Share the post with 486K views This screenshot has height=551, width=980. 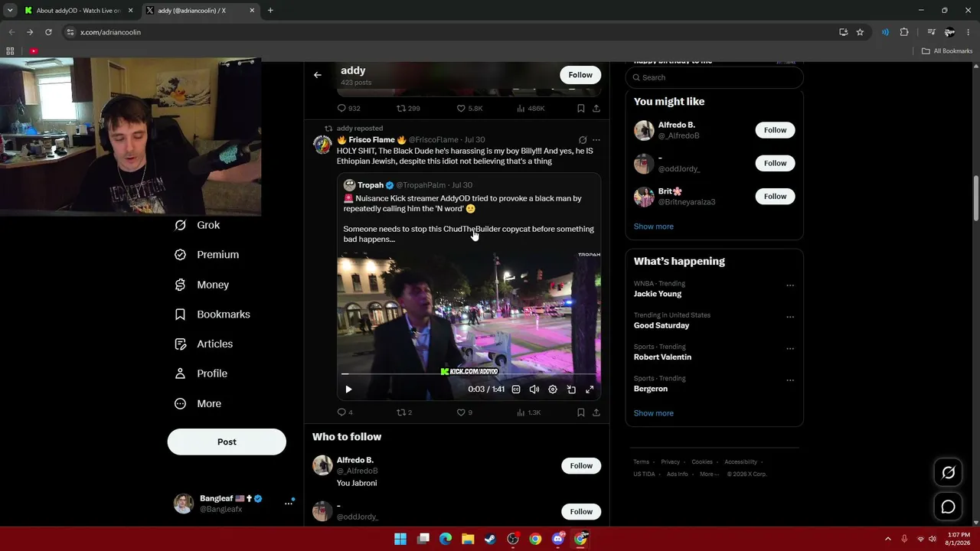point(596,109)
